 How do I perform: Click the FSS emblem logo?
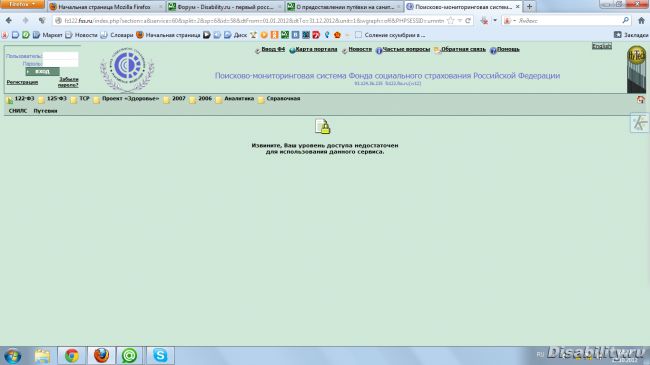(x=127, y=68)
